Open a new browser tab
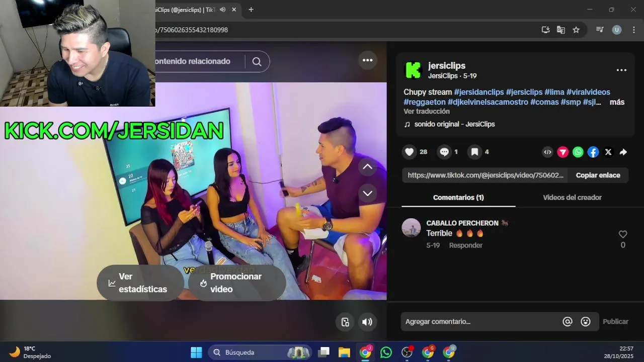The image size is (644, 362). tap(251, 10)
